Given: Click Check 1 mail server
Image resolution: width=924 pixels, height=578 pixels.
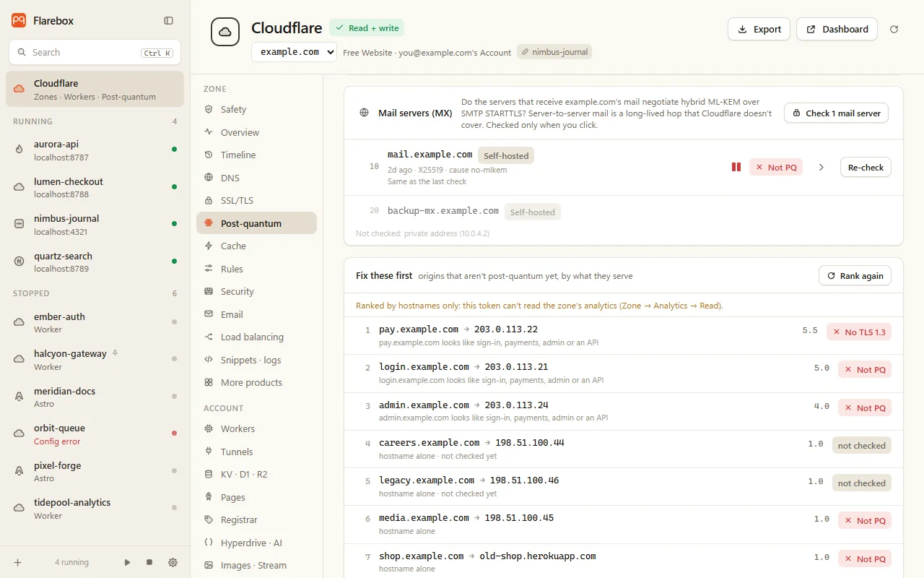Looking at the screenshot, I should click(836, 113).
